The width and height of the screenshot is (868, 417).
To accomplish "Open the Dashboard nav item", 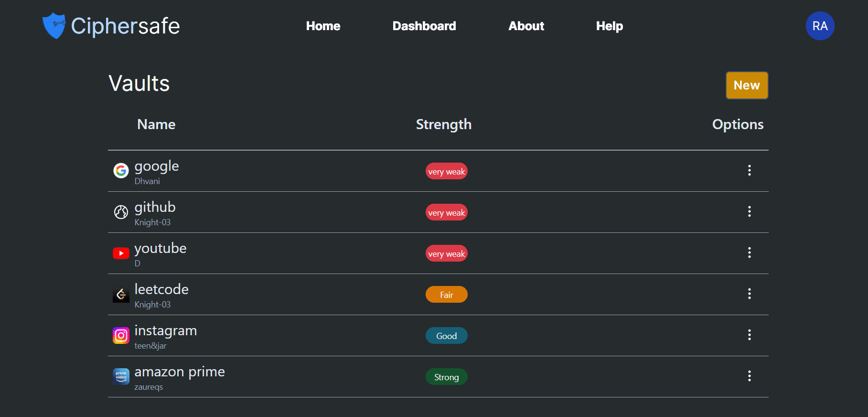I will click(x=424, y=26).
